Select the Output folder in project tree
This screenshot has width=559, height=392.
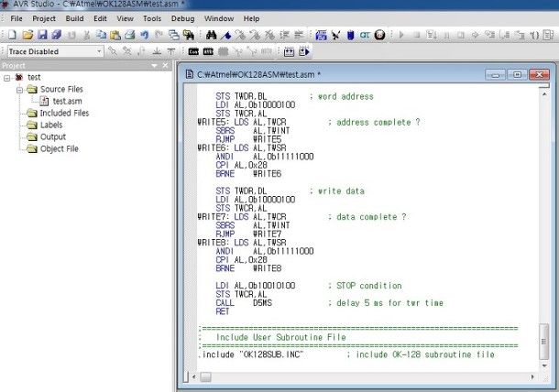(53, 136)
